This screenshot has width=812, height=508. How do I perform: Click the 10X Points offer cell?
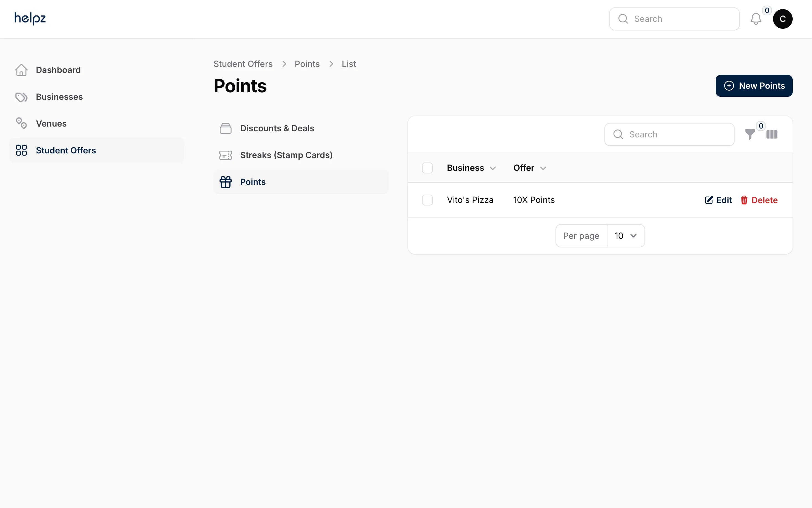pos(534,200)
